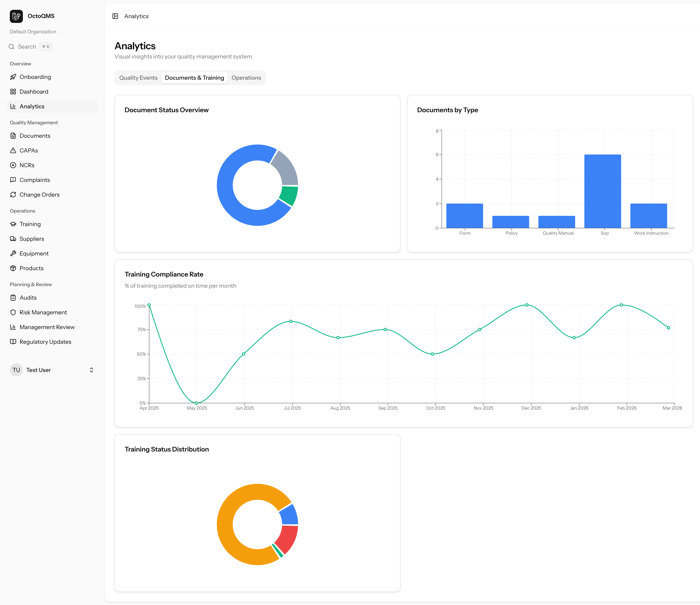The height and width of the screenshot is (605, 700).
Task: Click the ⌘K shortcut badge
Action: click(46, 47)
